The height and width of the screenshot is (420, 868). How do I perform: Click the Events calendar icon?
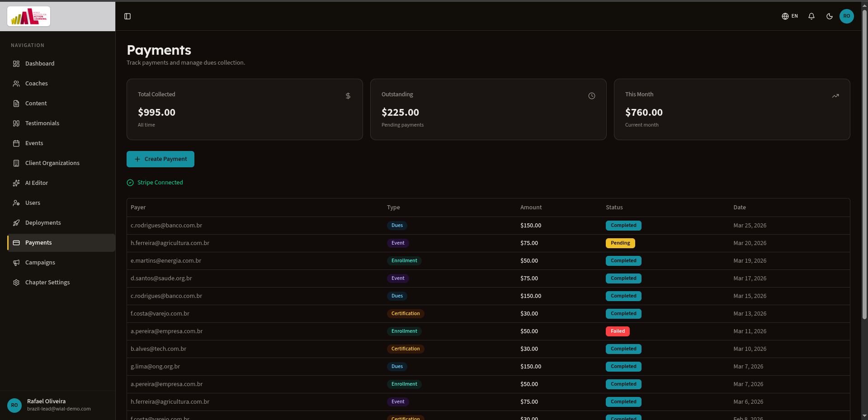click(16, 143)
